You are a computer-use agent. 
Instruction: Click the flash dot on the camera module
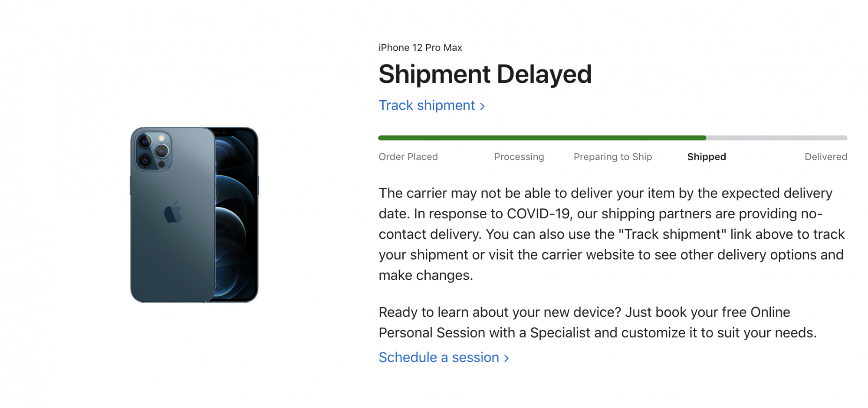point(161,138)
